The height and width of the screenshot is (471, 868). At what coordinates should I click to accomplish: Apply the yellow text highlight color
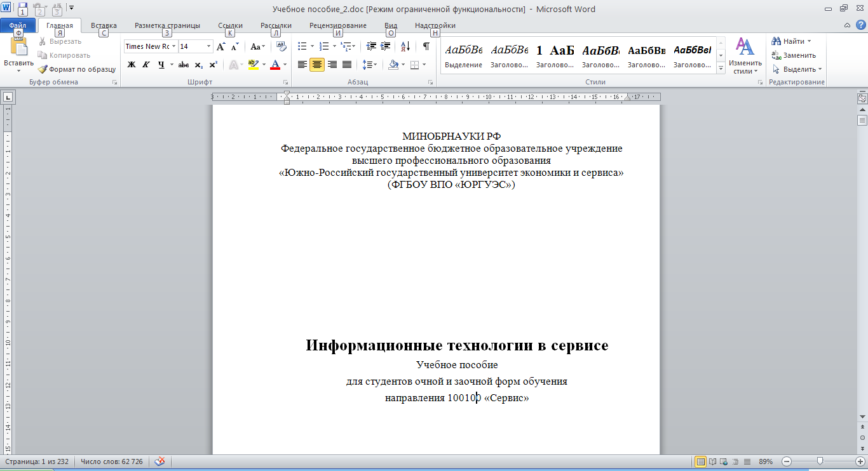pyautogui.click(x=253, y=65)
